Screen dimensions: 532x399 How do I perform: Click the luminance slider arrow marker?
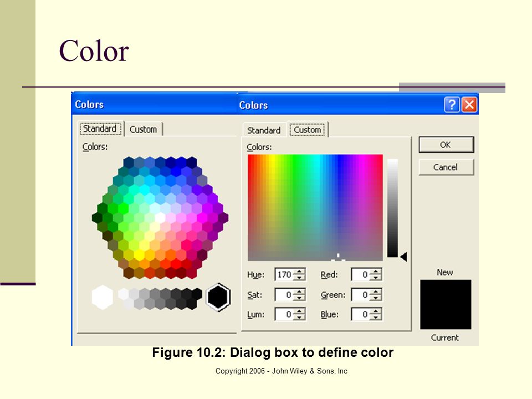point(403,257)
